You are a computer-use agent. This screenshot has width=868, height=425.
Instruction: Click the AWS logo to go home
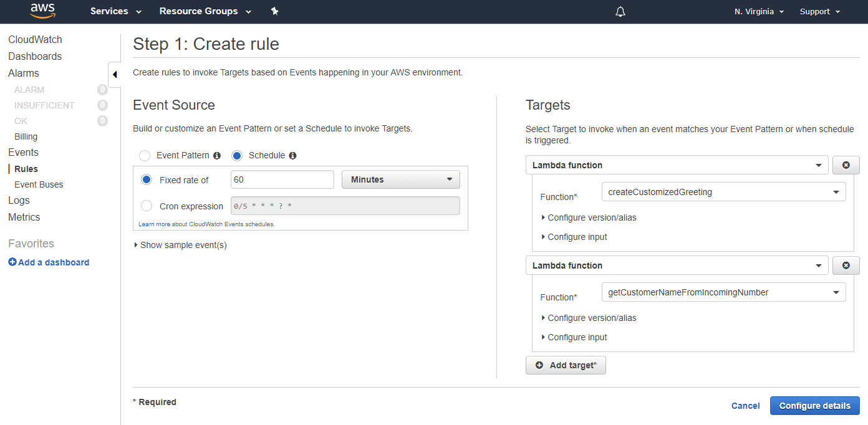42,11
